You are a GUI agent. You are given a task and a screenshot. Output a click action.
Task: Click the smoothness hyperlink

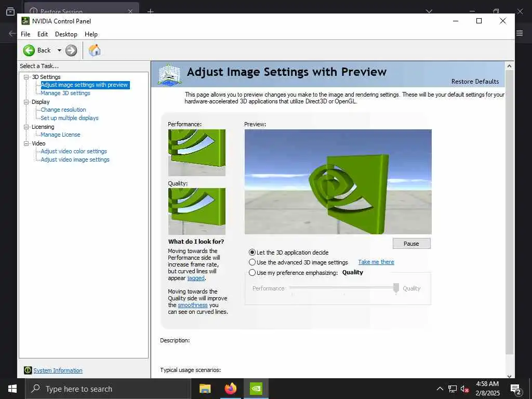point(192,305)
